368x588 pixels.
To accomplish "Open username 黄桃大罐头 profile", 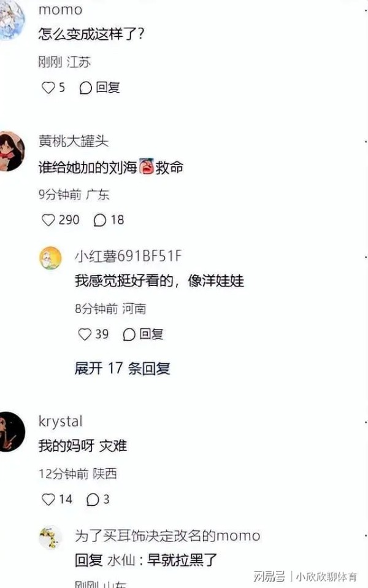I will pyautogui.click(x=74, y=141).
